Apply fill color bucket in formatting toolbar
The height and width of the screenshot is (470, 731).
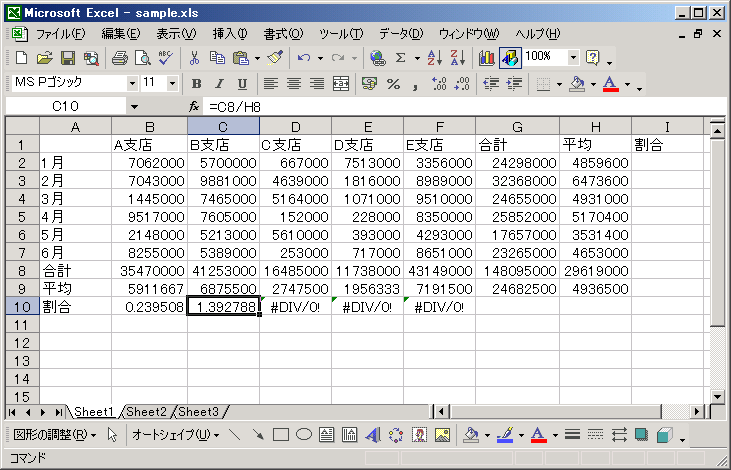[578, 84]
